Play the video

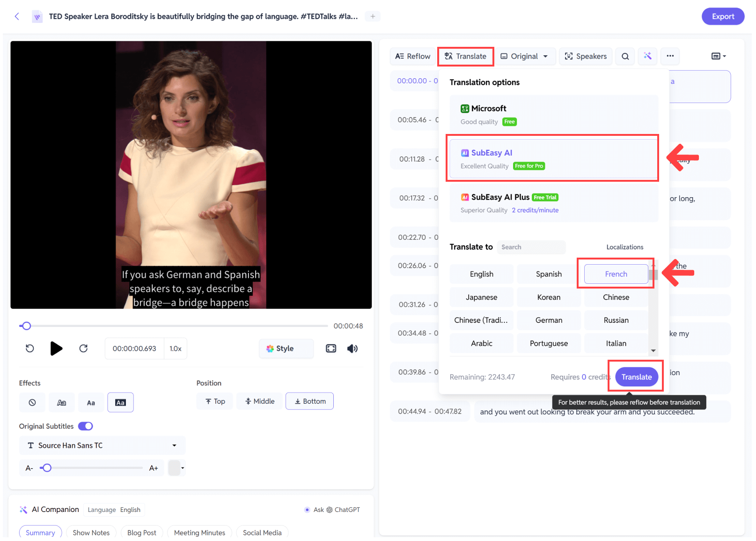click(x=56, y=348)
